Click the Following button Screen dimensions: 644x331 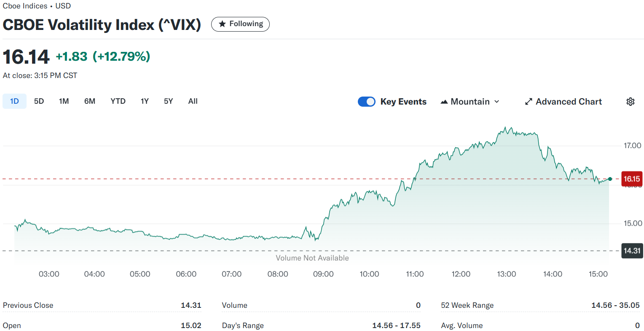click(x=240, y=24)
